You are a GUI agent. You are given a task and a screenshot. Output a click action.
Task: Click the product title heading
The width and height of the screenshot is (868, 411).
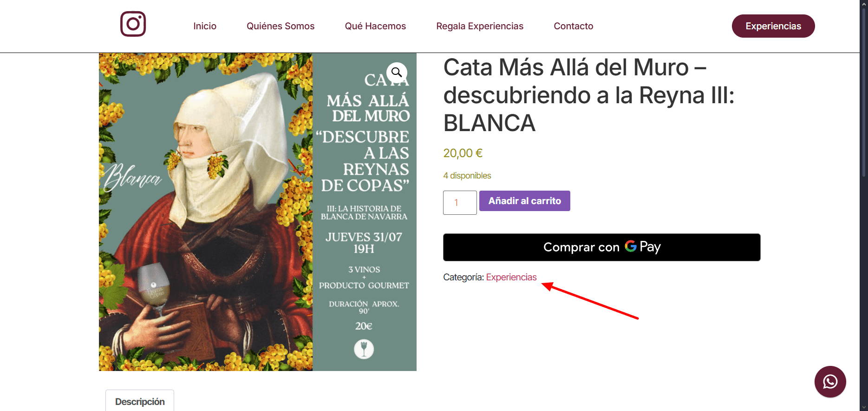point(589,95)
